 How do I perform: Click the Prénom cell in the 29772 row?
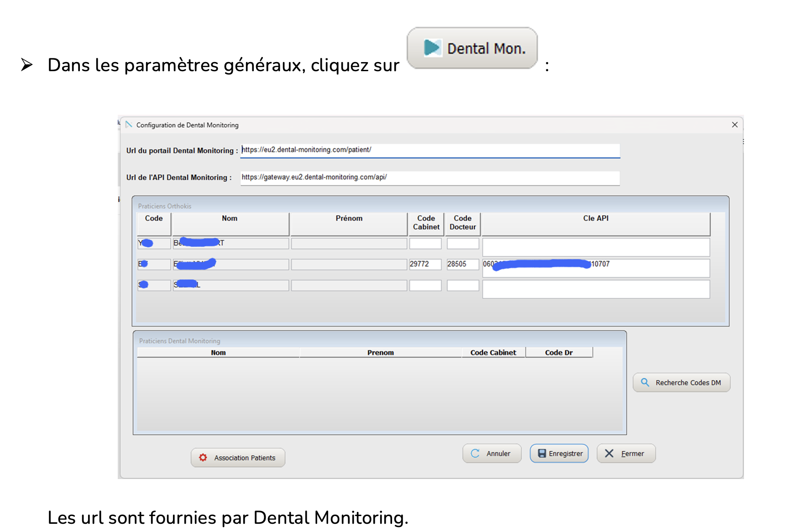tap(349, 264)
